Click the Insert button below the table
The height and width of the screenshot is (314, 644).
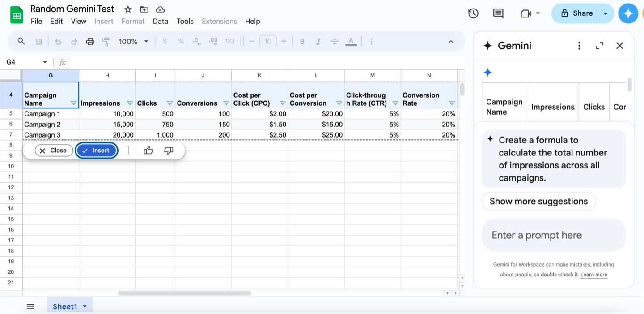pyautogui.click(x=97, y=151)
